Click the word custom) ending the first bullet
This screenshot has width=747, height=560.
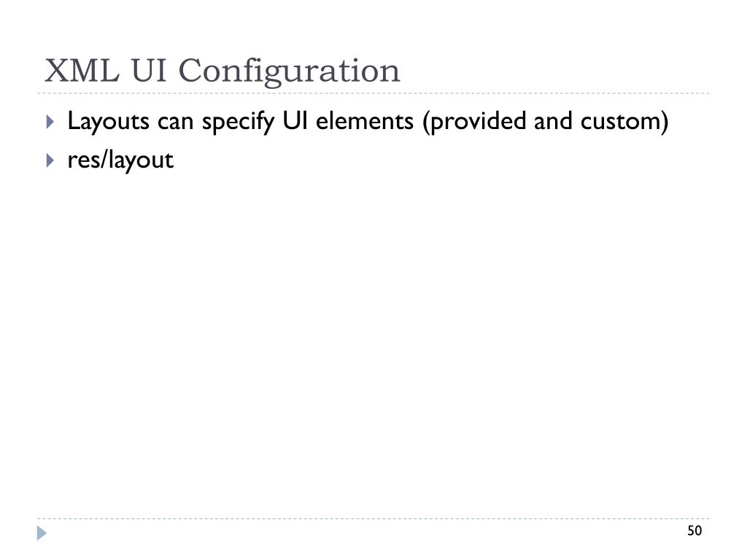[624, 121]
